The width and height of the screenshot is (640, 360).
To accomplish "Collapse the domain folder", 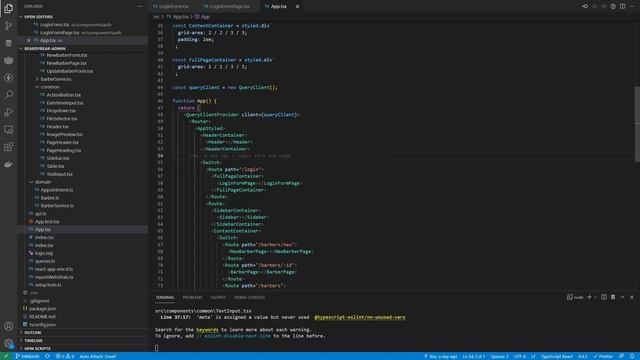I will point(43,182).
